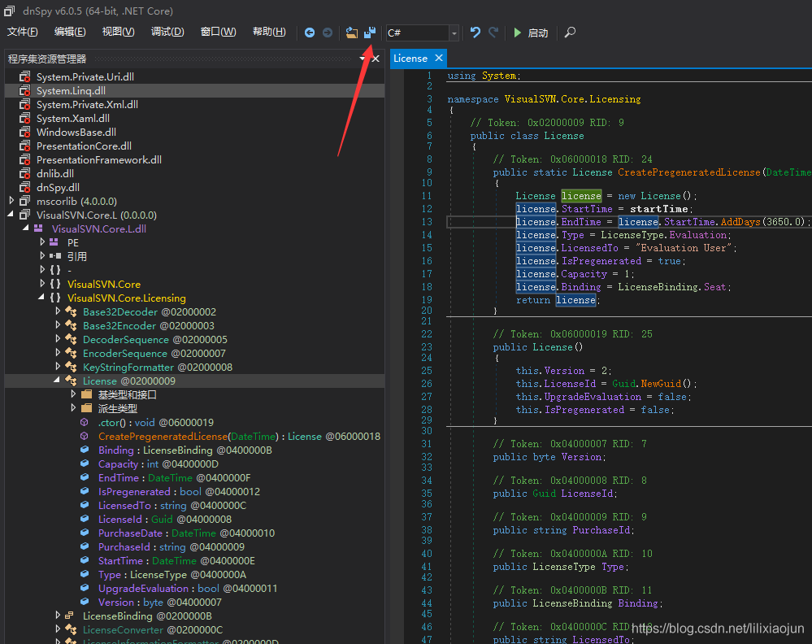812x644 pixels.
Task: Click the redo icon in toolbar
Action: 493,33
